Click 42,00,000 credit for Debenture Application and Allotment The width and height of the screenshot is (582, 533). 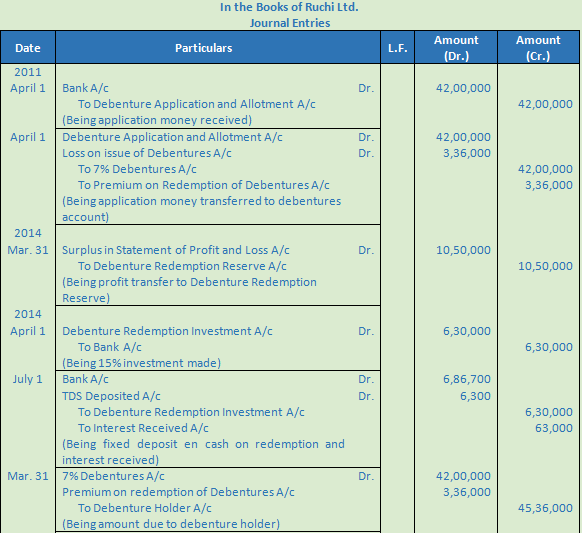click(x=545, y=104)
